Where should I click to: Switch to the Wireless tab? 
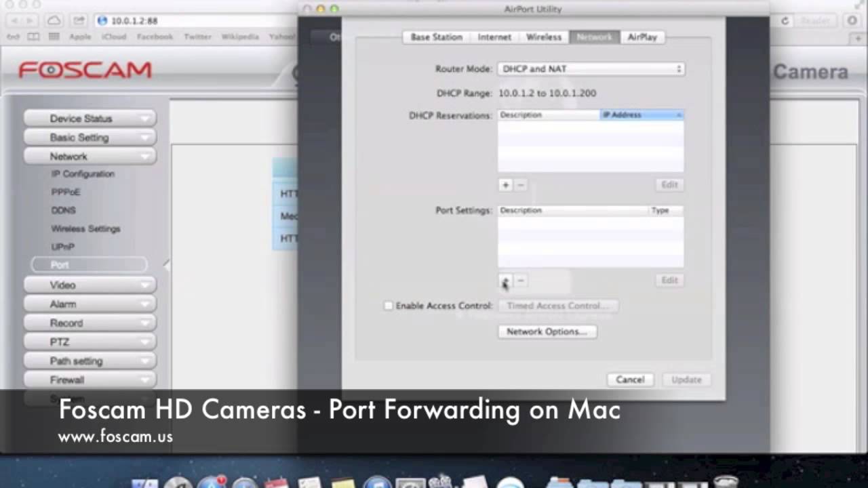544,37
